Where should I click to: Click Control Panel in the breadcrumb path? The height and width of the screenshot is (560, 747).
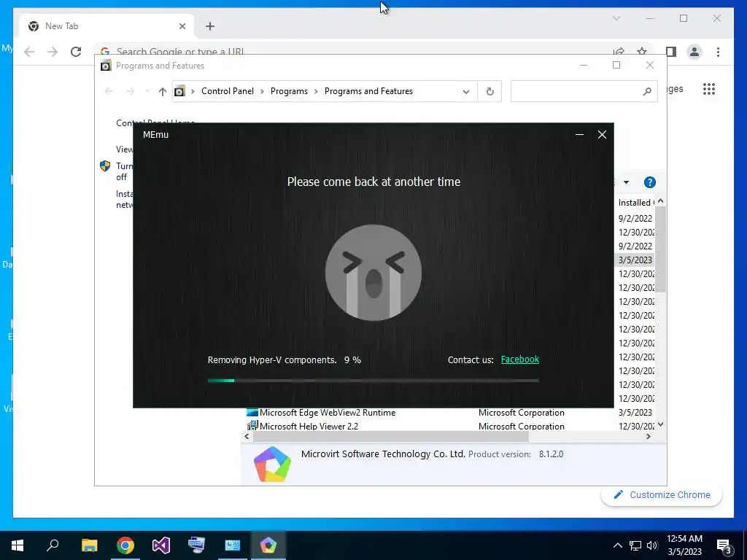tap(228, 91)
